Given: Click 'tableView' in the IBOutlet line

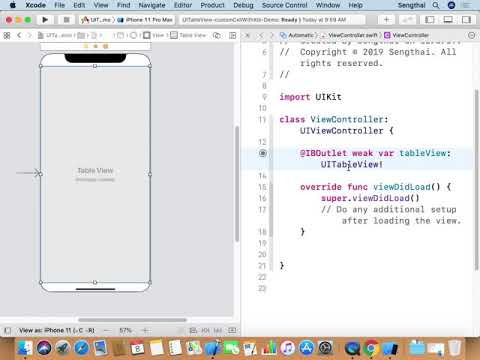Looking at the screenshot, I should click(x=422, y=153).
